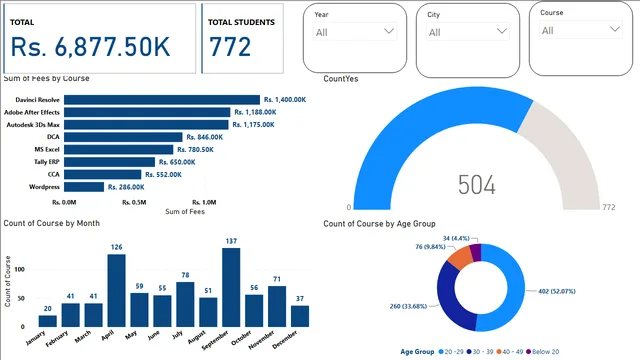Click the 'Rs. 552.00K' data label
This screenshot has width=640, height=360.
coord(163,174)
